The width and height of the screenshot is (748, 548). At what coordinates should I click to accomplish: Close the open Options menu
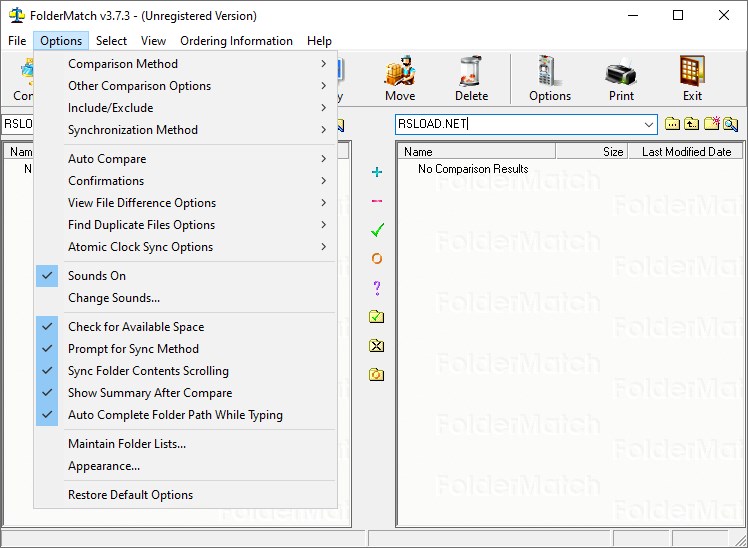[61, 41]
